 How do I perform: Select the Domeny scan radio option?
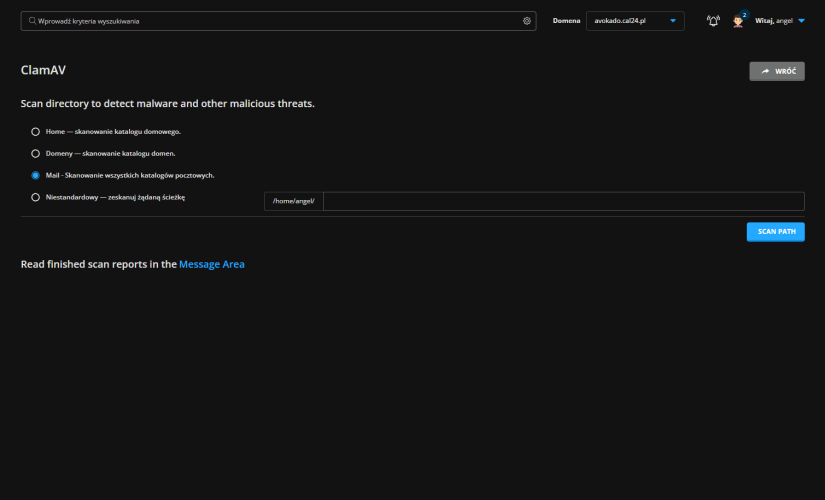[35, 154]
